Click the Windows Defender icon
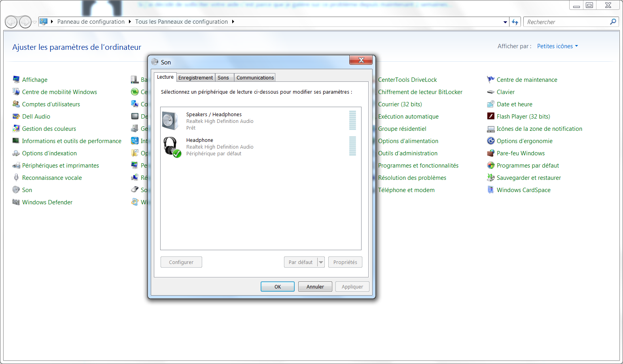Image resolution: width=623 pixels, height=364 pixels. (16, 202)
